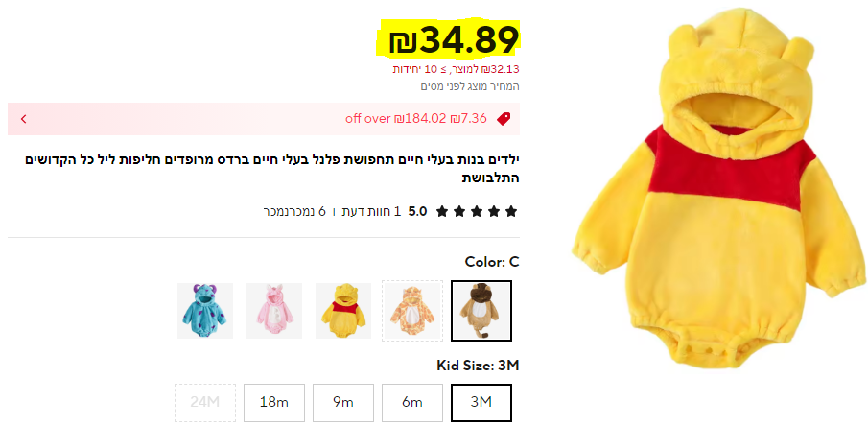The height and width of the screenshot is (426, 868).
Task: Click the red discount tag icon
Action: (504, 119)
